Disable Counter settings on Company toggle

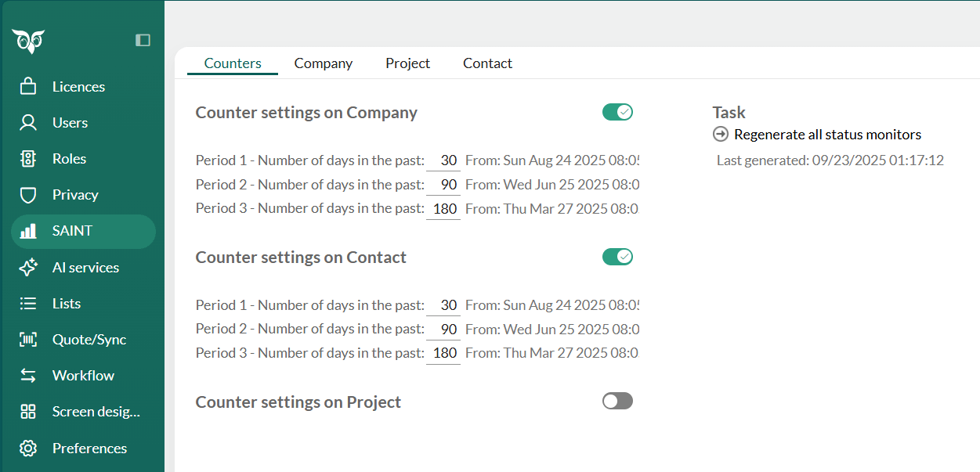click(617, 112)
